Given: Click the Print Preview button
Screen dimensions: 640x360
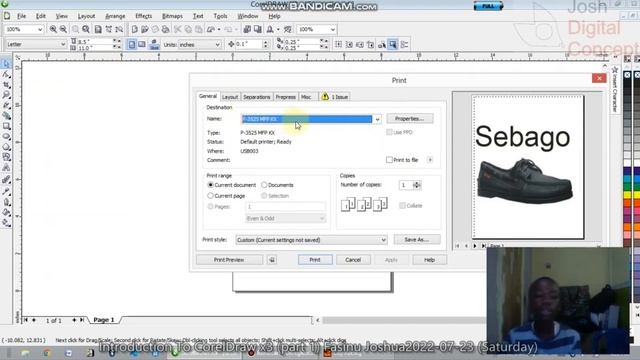Looking at the screenshot, I should coord(229,260).
